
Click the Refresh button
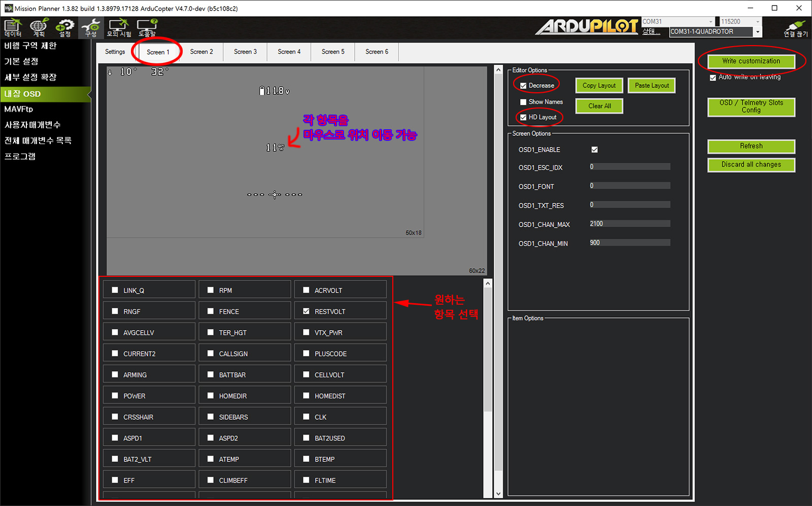(x=751, y=147)
